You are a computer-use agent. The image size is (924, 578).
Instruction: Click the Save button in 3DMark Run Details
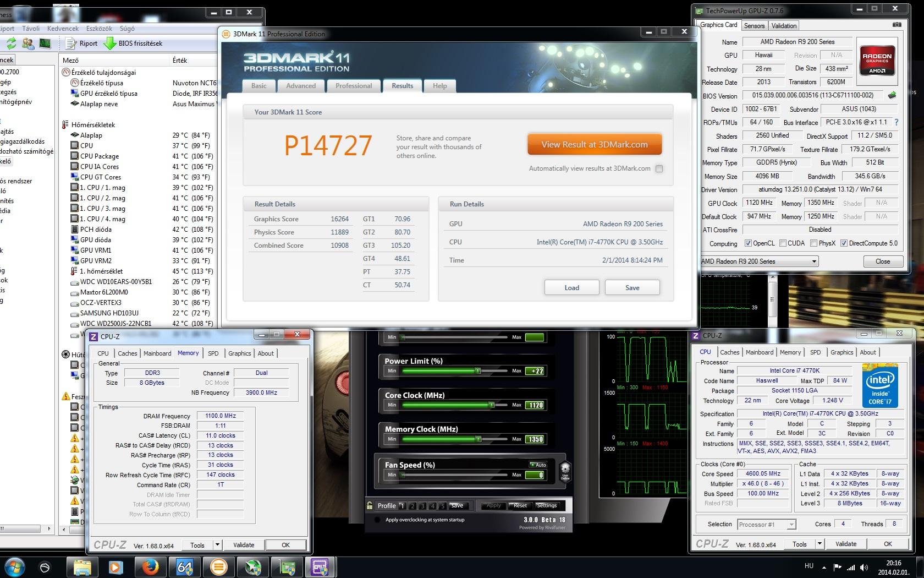[x=632, y=287]
